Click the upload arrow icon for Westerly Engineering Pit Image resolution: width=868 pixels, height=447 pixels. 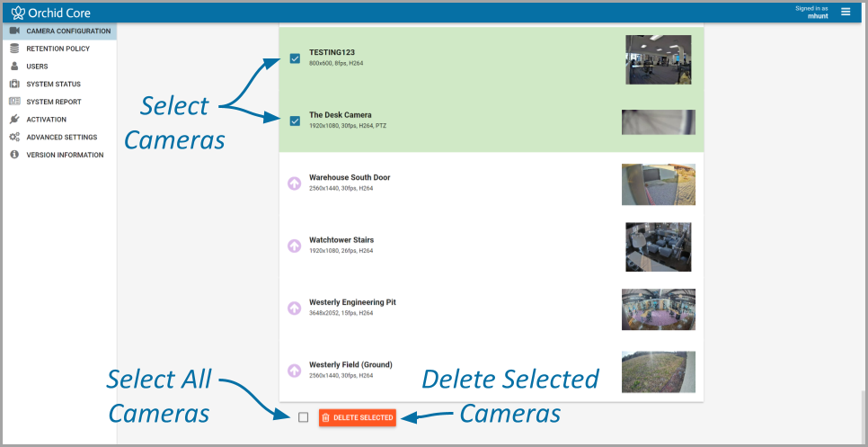(x=295, y=308)
